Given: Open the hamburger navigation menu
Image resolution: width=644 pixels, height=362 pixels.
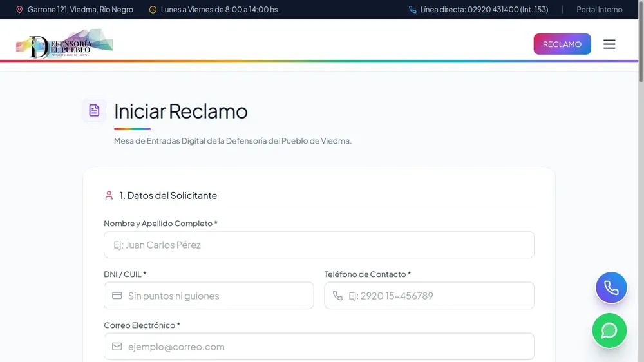Looking at the screenshot, I should pos(609,44).
